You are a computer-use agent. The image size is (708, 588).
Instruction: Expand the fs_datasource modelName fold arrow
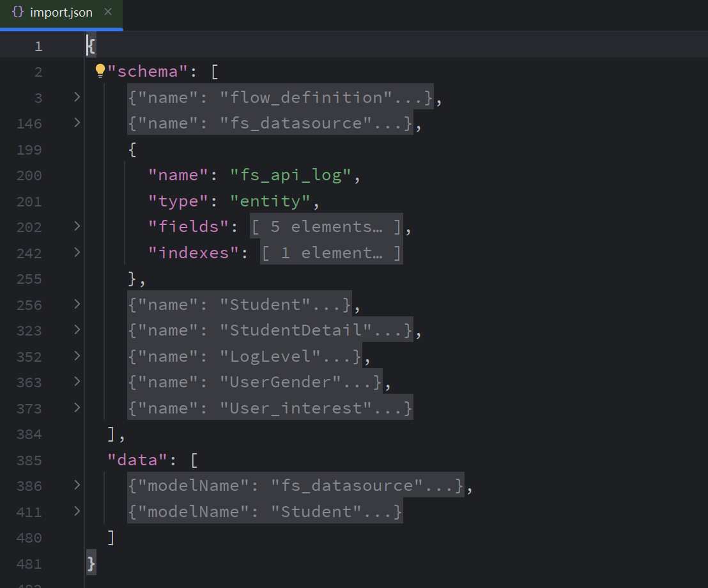pyautogui.click(x=77, y=486)
